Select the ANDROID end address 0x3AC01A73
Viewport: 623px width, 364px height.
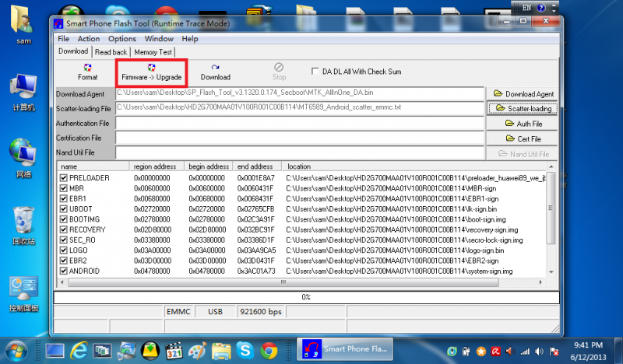(x=256, y=271)
